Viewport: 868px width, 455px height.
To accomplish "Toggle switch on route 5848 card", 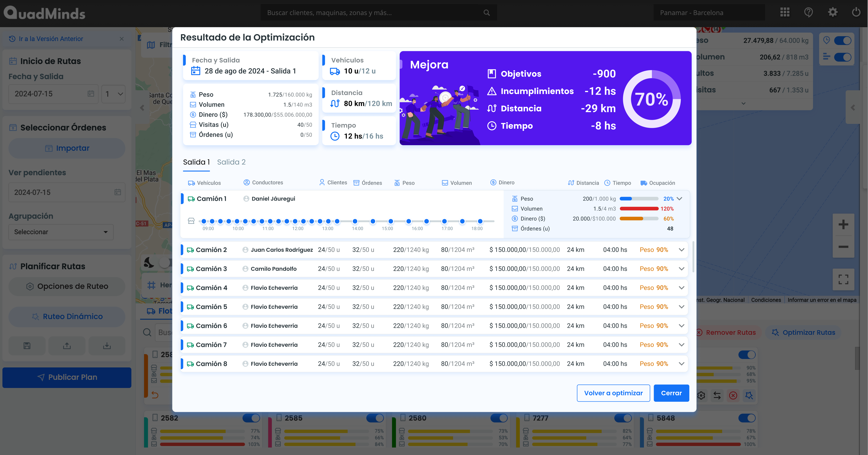I will [x=747, y=418].
